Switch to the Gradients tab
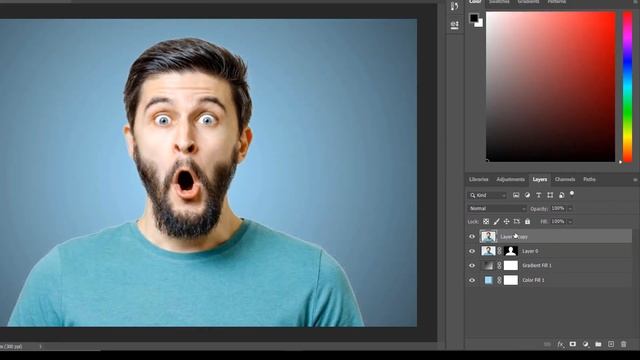The width and height of the screenshot is (640, 360). point(528,2)
